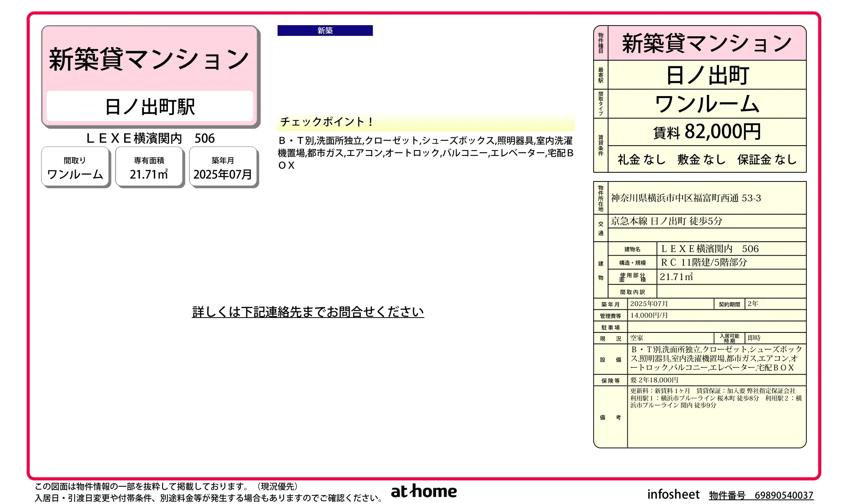Expand the チェックポイント！ section
Viewport: 848px width, 504px height.
pos(326,122)
